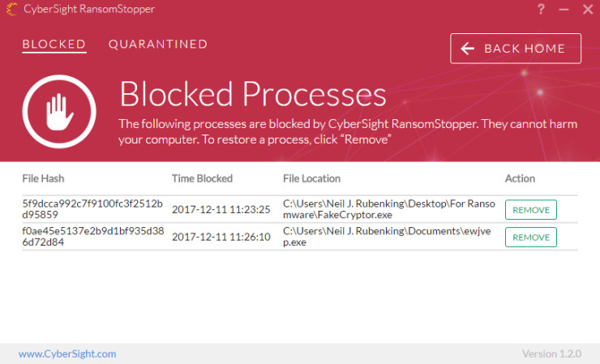Click the Action column header
The image size is (600, 364).
coord(520,178)
